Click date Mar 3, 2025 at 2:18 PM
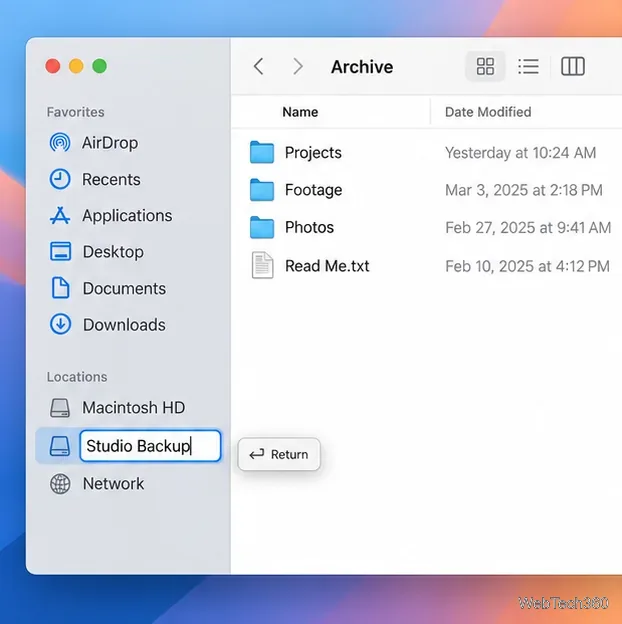622x624 pixels. [x=524, y=190]
